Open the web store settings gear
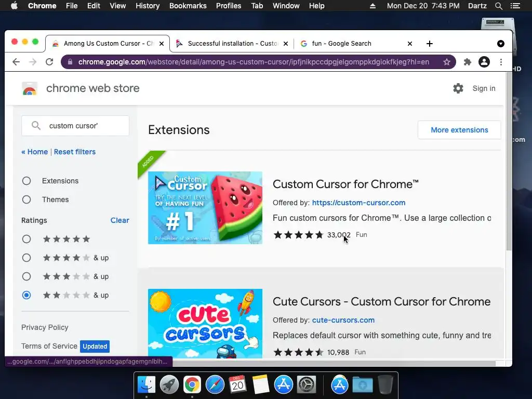 pos(458,88)
